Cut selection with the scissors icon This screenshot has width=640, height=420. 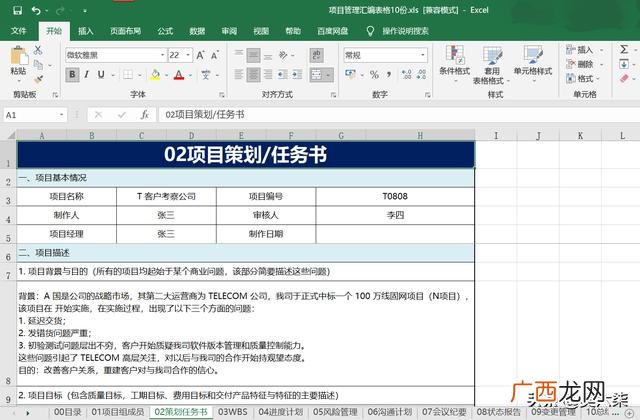pyautogui.click(x=38, y=50)
